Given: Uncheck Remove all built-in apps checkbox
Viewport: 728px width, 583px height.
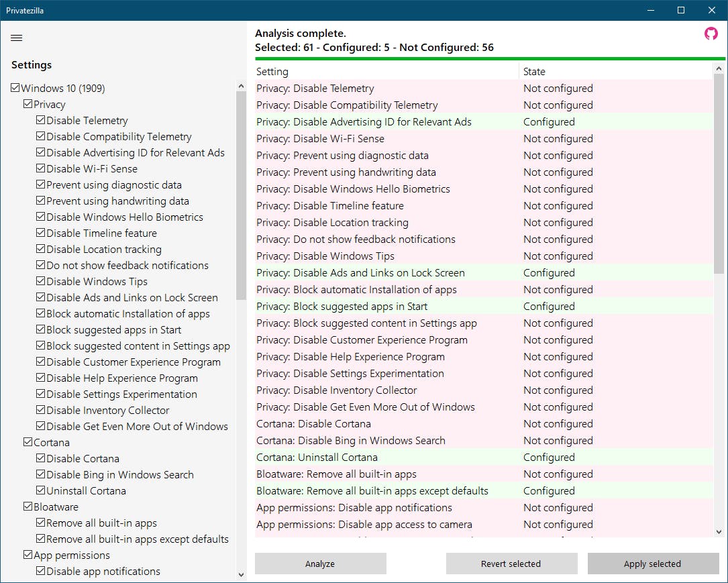Looking at the screenshot, I should coord(40,523).
